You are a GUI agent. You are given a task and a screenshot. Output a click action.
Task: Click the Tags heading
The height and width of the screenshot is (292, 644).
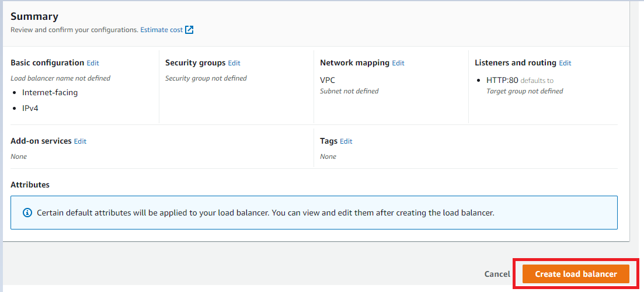pos(329,141)
